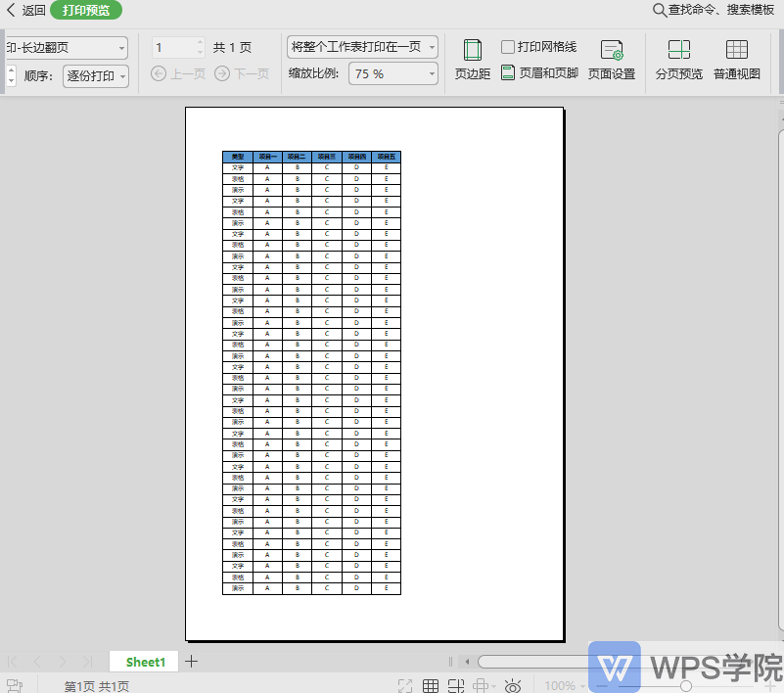Open 页边距 margins icon
784x693 pixels.
(472, 60)
